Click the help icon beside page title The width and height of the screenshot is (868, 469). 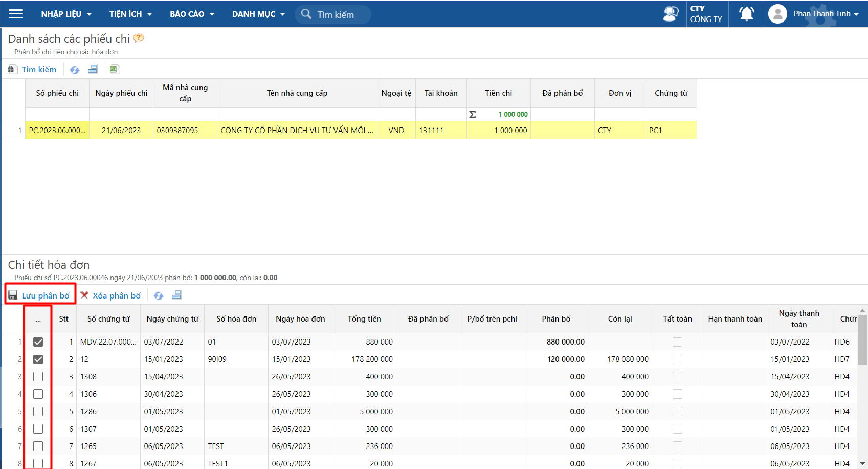click(139, 38)
